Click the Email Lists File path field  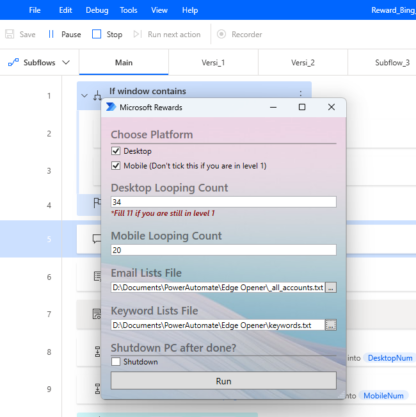tap(218, 287)
